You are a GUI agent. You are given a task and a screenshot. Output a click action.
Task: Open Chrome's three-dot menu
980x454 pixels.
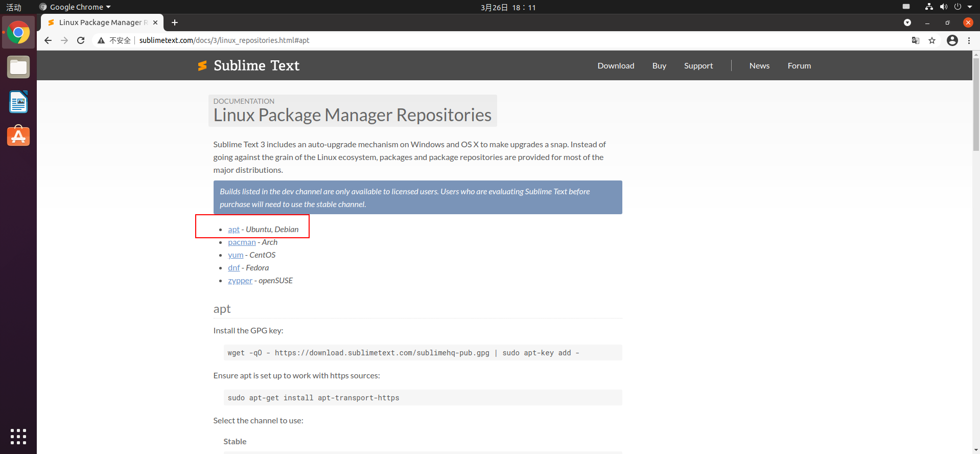point(969,40)
